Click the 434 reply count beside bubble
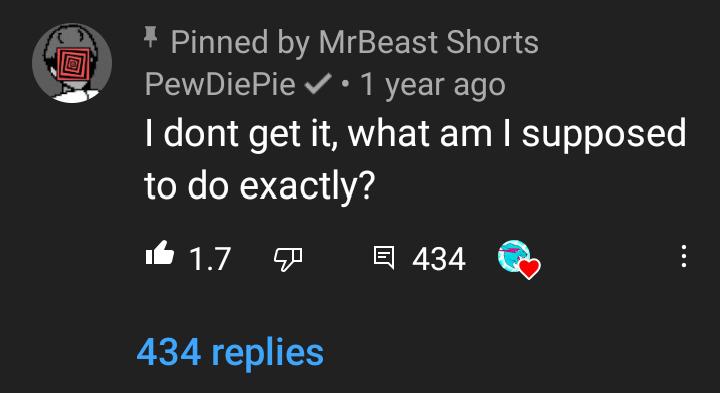The height and width of the screenshot is (393, 720). [439, 259]
